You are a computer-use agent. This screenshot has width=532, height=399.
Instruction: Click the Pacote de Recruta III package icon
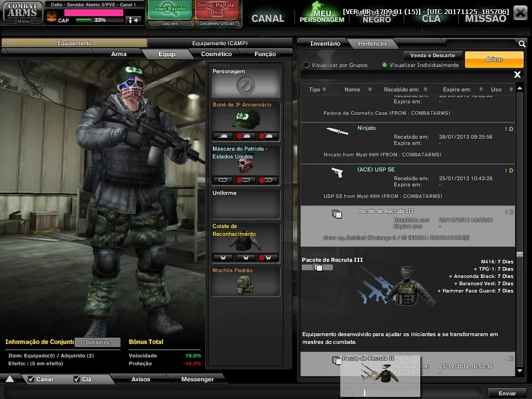[337, 214]
